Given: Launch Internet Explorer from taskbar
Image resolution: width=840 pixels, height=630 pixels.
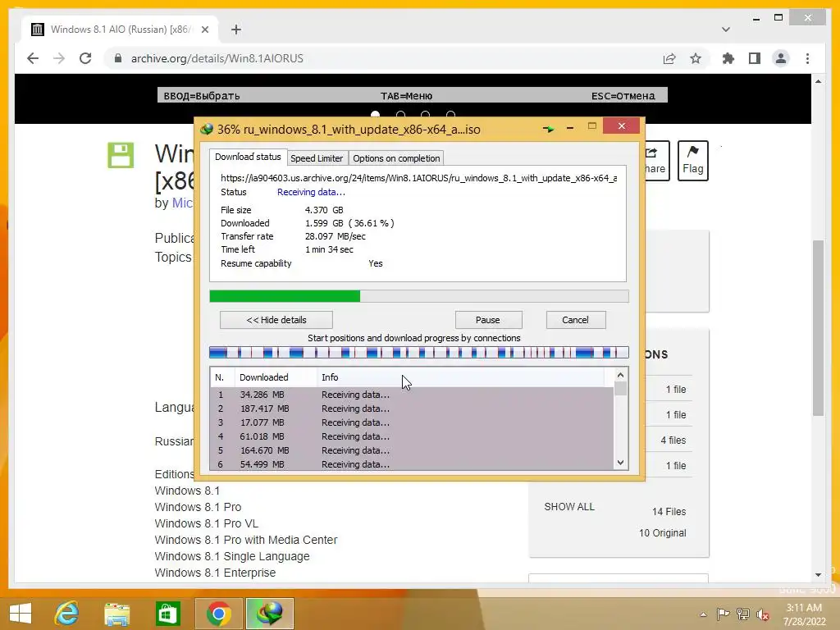Looking at the screenshot, I should tap(67, 614).
